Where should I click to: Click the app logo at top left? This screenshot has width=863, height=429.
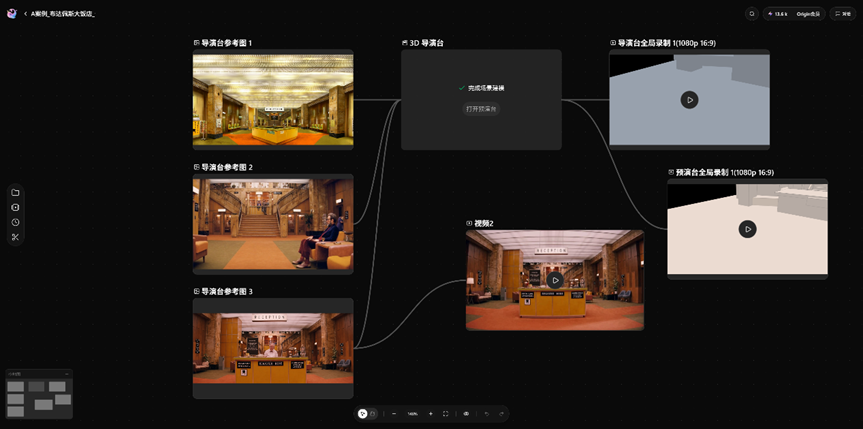[12, 14]
